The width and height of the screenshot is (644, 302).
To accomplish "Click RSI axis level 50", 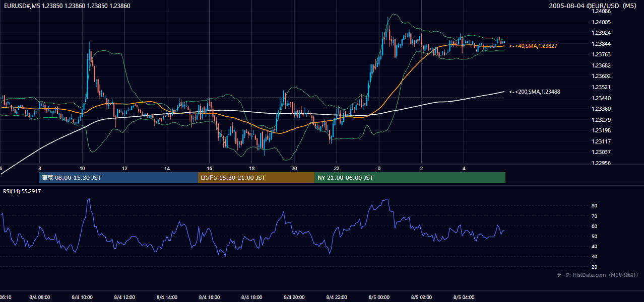I will (594, 236).
